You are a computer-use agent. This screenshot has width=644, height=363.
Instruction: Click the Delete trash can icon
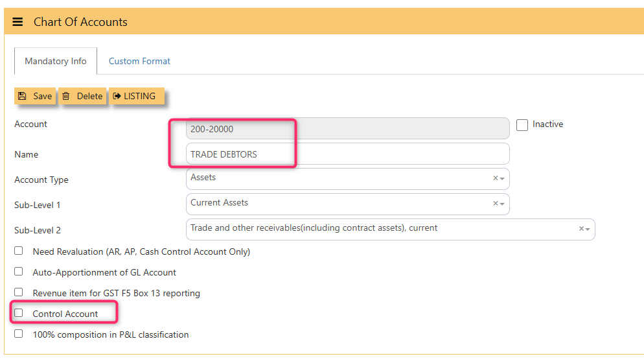click(66, 96)
